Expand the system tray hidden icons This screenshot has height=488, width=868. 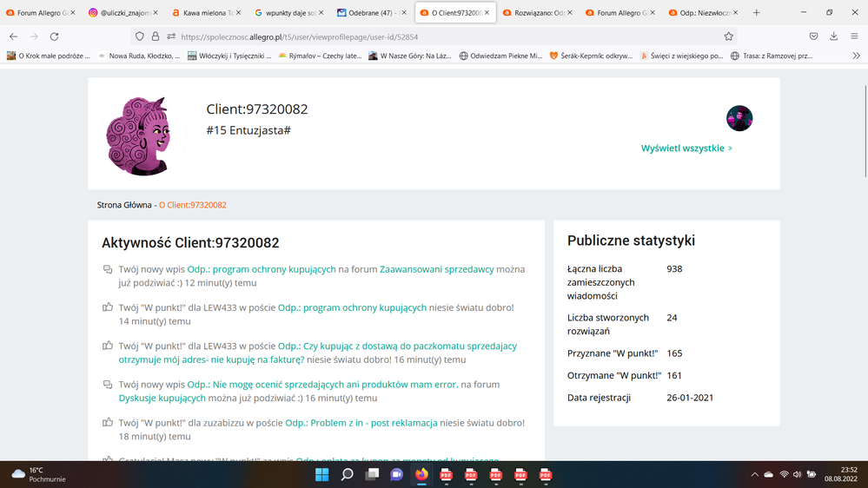(754, 474)
